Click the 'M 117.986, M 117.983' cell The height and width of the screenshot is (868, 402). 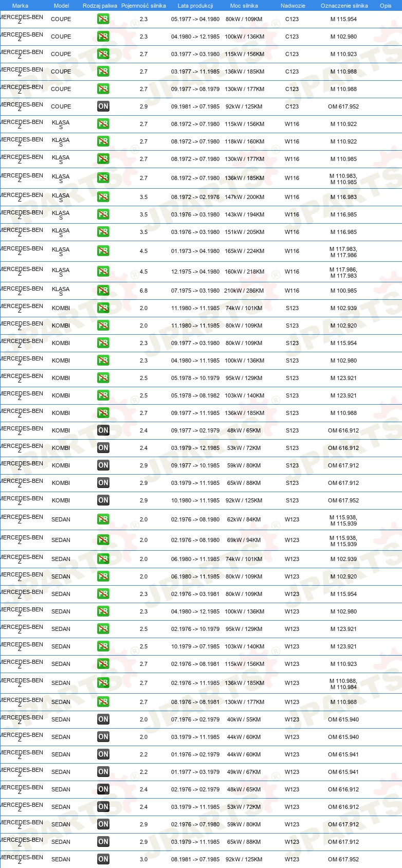(343, 272)
